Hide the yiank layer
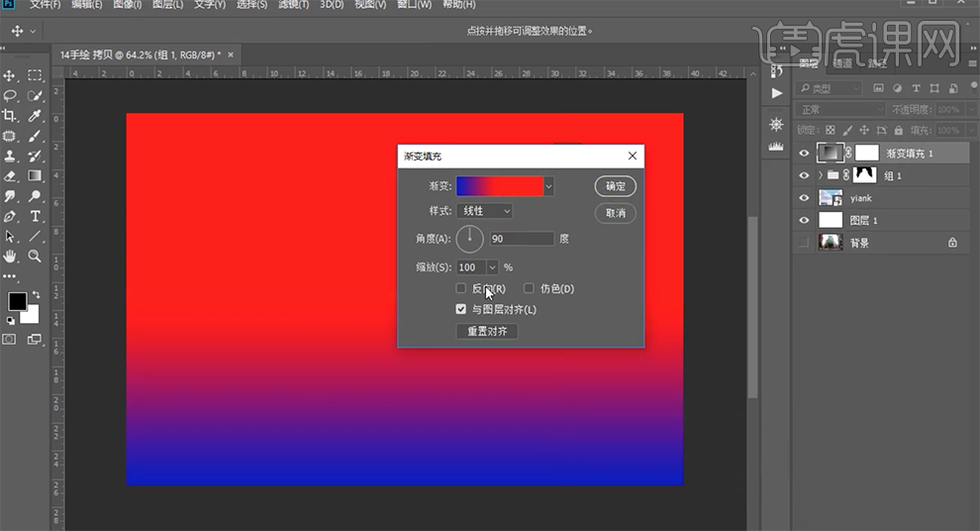980x531 pixels. (x=804, y=198)
